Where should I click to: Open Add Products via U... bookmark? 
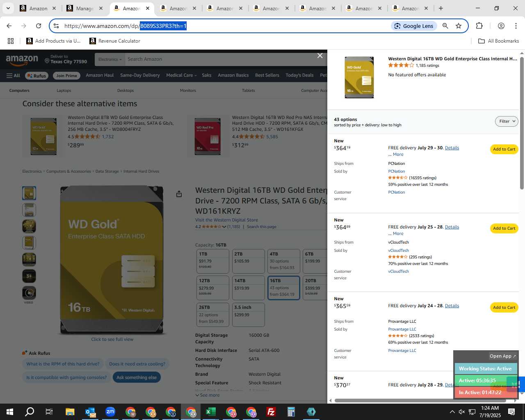[x=53, y=41]
